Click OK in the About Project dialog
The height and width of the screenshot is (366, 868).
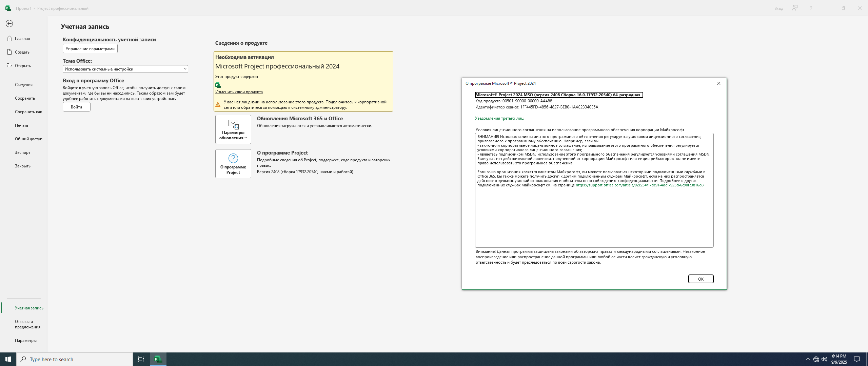tap(701, 279)
